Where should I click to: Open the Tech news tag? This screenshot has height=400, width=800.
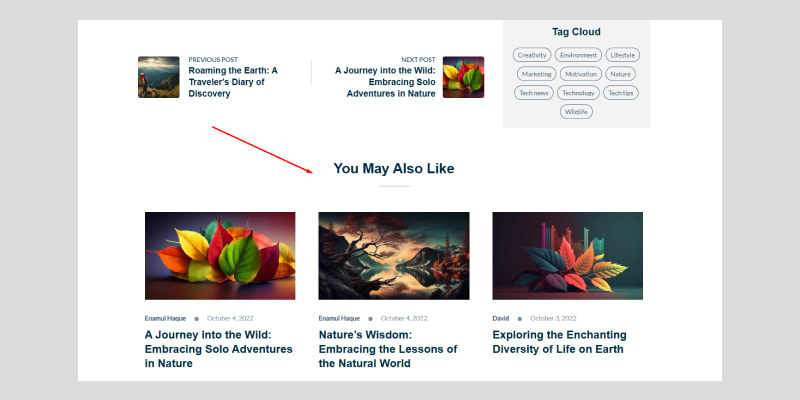(534, 93)
